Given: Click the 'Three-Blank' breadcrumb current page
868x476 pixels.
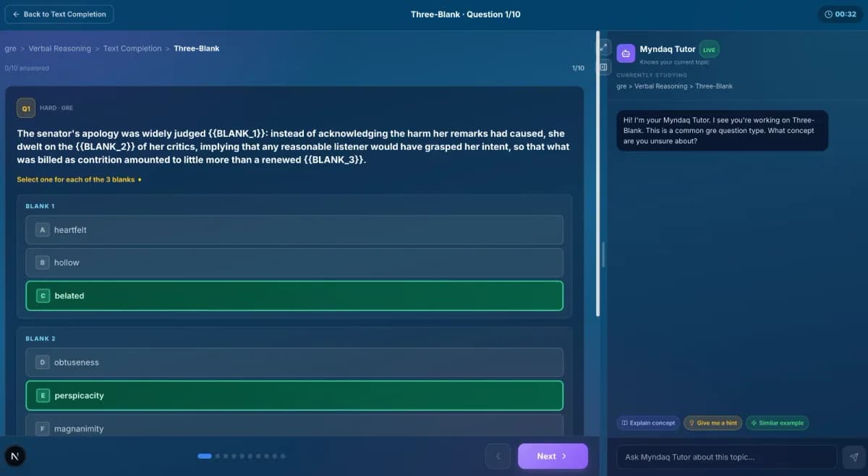Looking at the screenshot, I should (197, 48).
